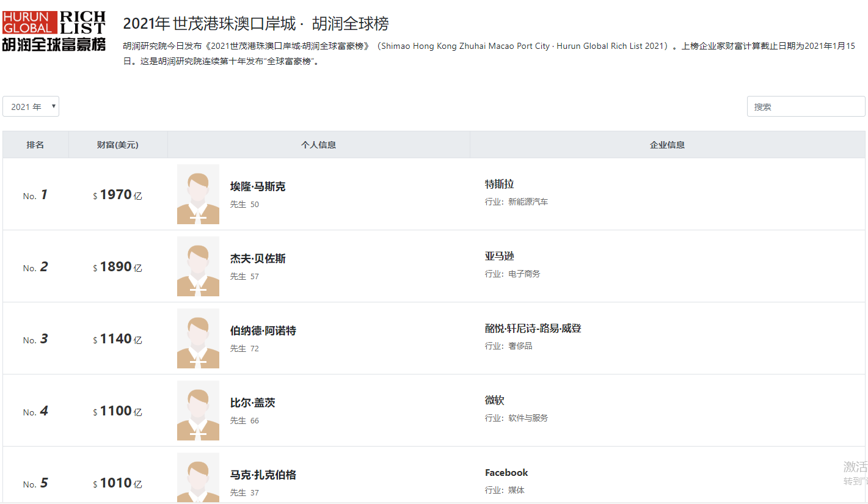Click the 财富(美元) column header
Viewport: 868px width, 504px height.
(x=118, y=145)
